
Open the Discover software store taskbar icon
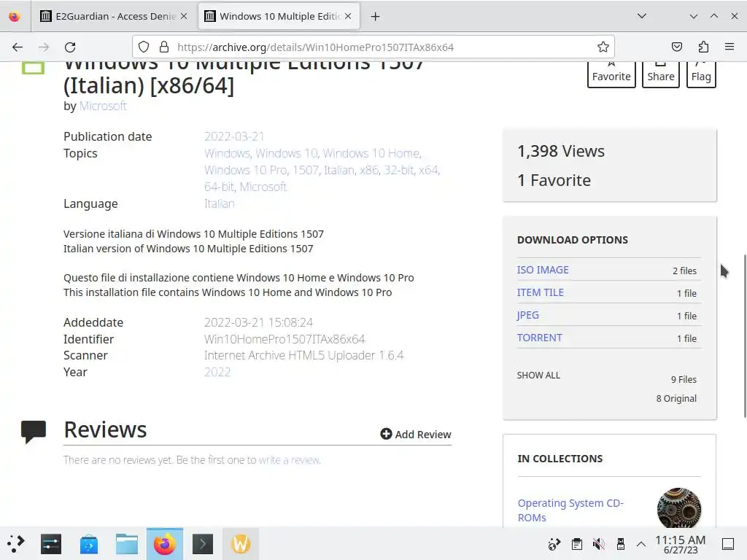(x=88, y=544)
